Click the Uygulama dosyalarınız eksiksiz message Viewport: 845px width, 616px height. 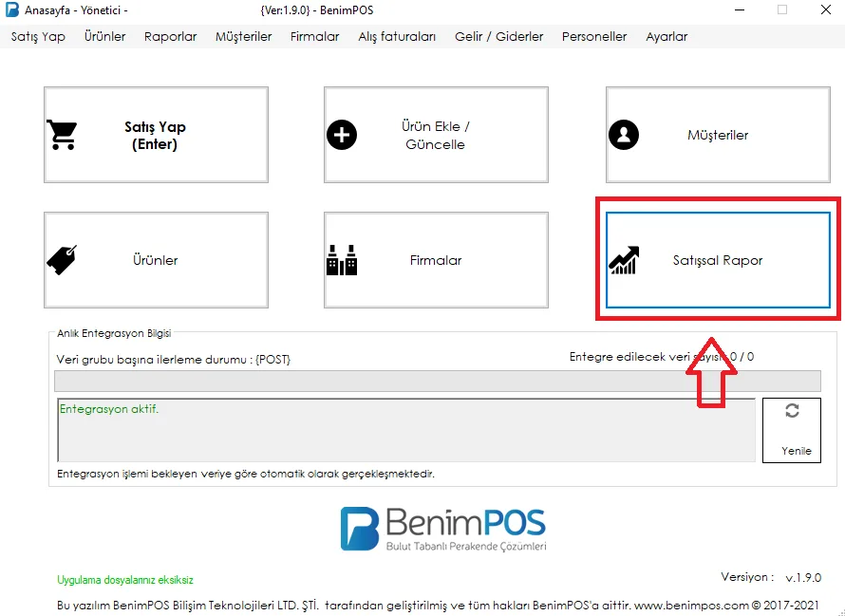[x=125, y=580]
